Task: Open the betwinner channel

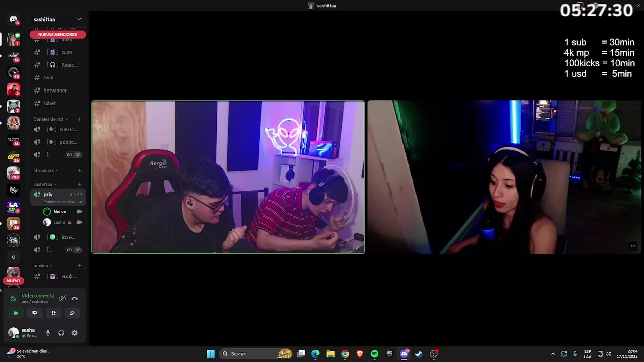Action: pos(57,90)
